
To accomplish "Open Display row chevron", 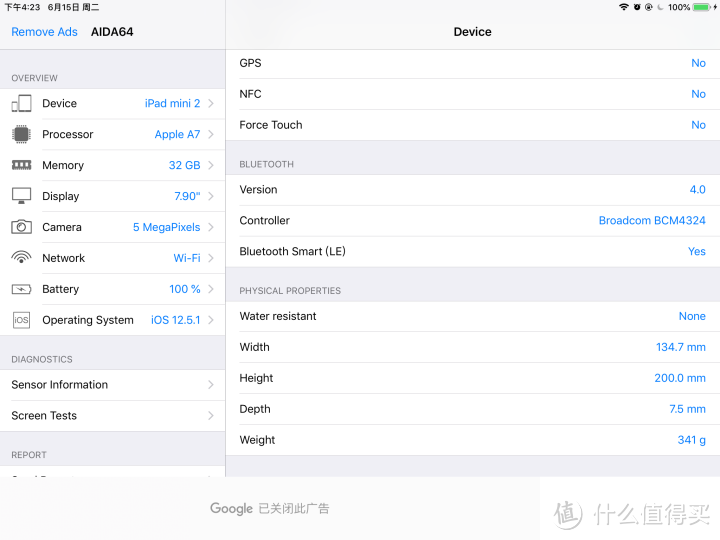I will (x=211, y=196).
